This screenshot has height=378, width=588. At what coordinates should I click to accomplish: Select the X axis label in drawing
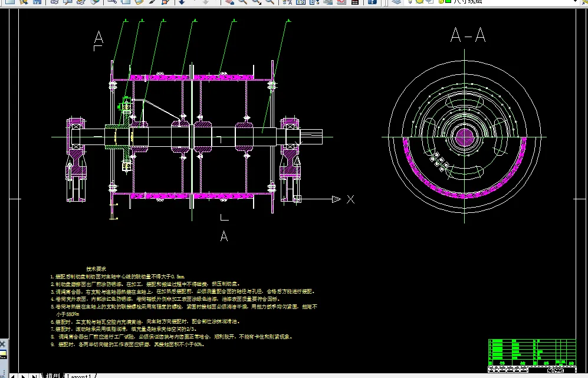(350, 199)
